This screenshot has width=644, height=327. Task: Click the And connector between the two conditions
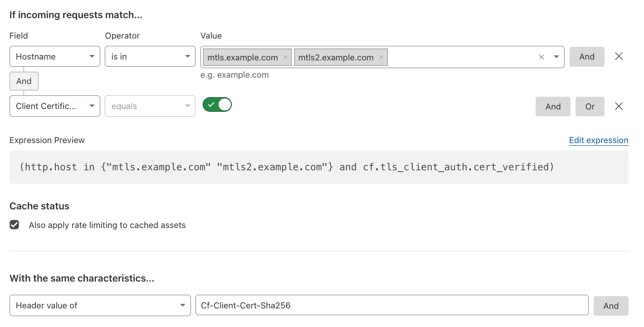[24, 81]
